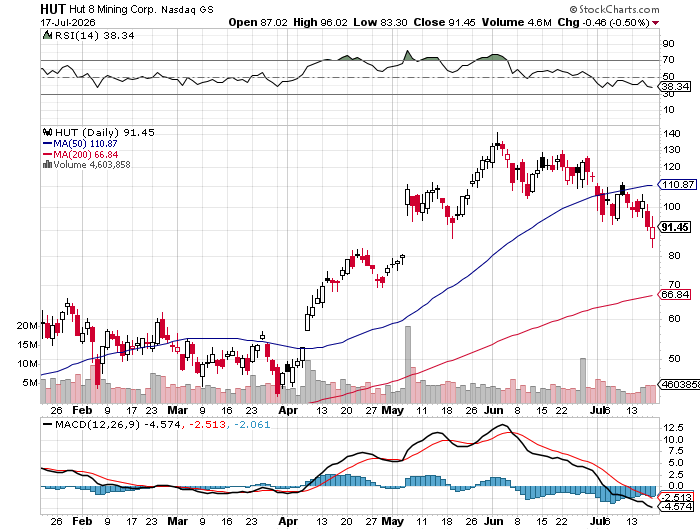The width and height of the screenshot is (700, 530).
Task: Click the Feb label on price chart axis
Action: [82, 410]
